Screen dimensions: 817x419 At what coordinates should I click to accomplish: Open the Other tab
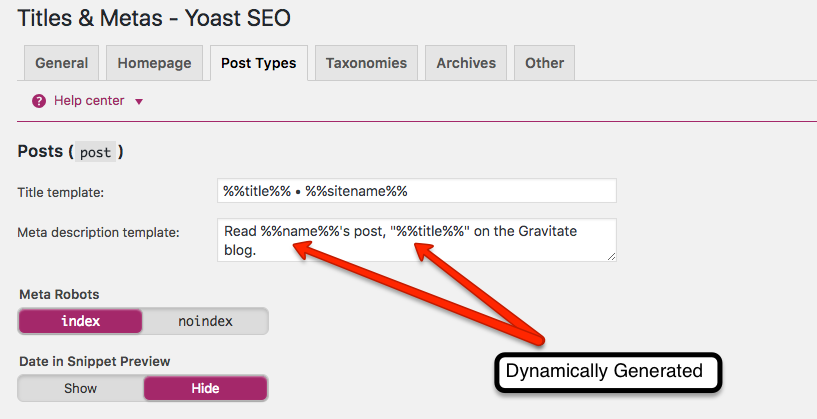point(544,63)
